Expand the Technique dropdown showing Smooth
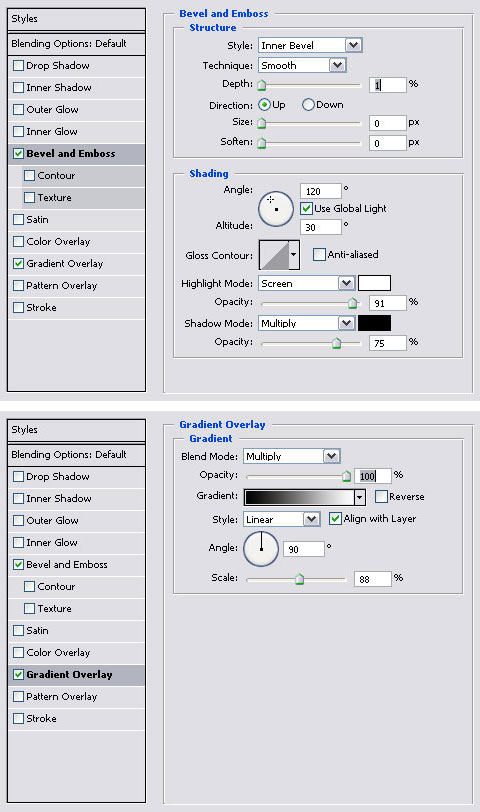 302,65
